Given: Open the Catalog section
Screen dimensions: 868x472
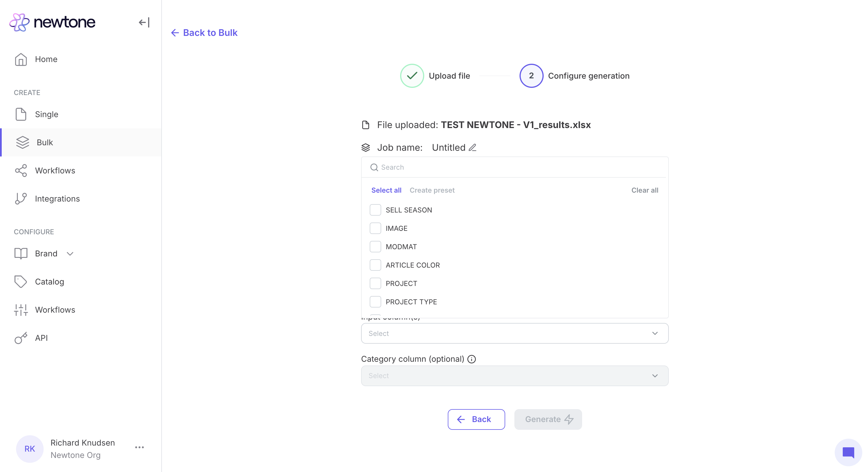Looking at the screenshot, I should coord(50,282).
